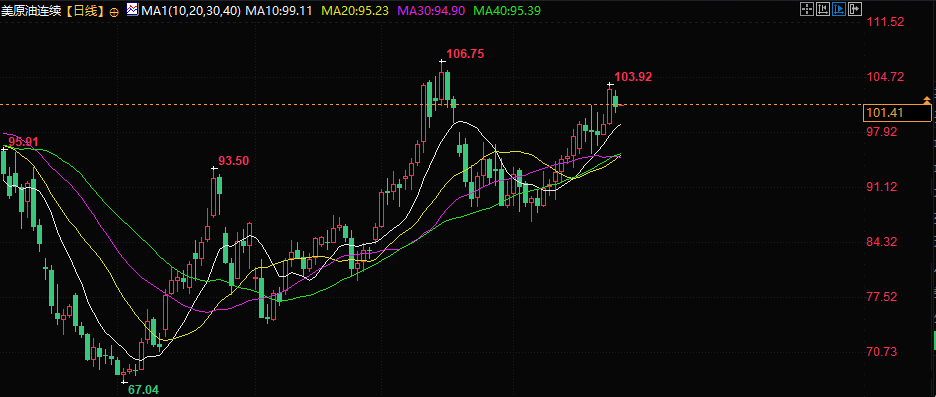Click the blue highlighted axis play icon

tap(839, 8)
